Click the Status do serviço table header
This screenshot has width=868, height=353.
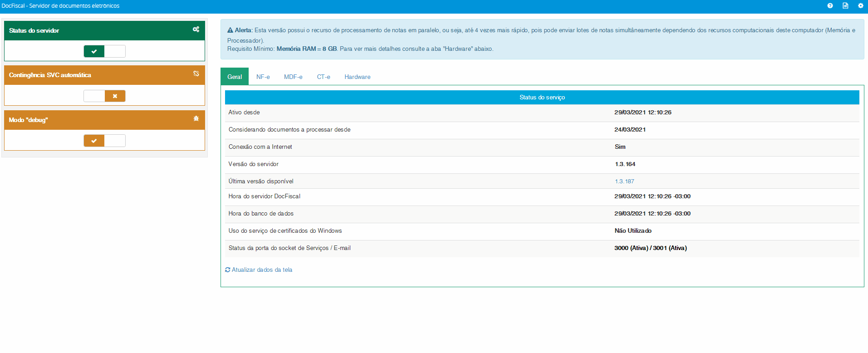(x=542, y=98)
